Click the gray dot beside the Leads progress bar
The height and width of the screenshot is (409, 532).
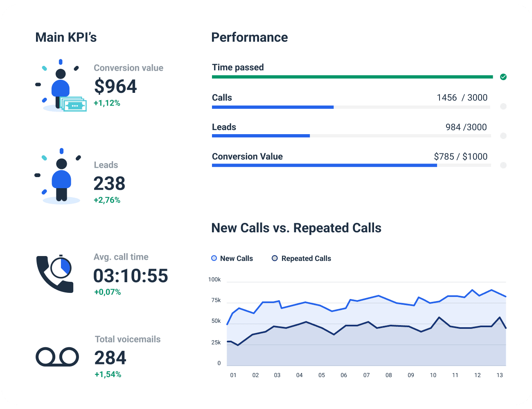click(503, 136)
